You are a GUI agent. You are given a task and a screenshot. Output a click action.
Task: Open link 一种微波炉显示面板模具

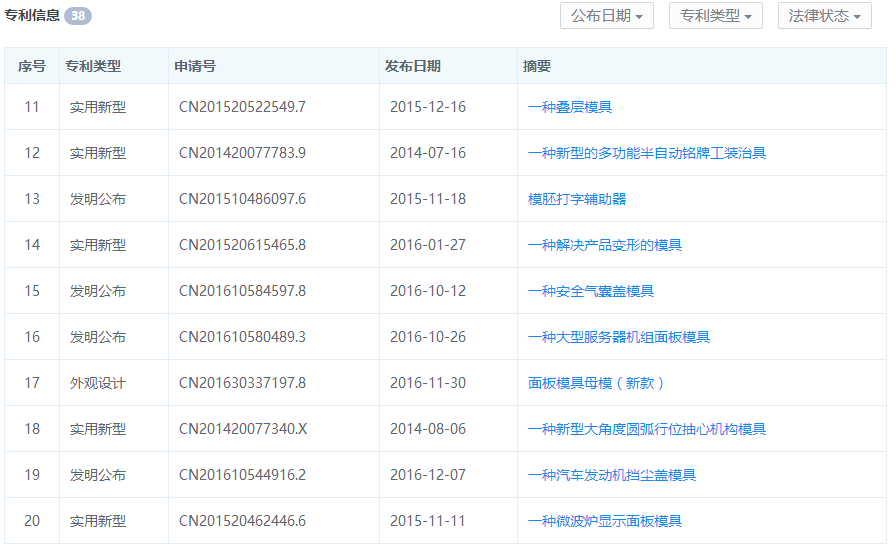pyautogui.click(x=605, y=521)
